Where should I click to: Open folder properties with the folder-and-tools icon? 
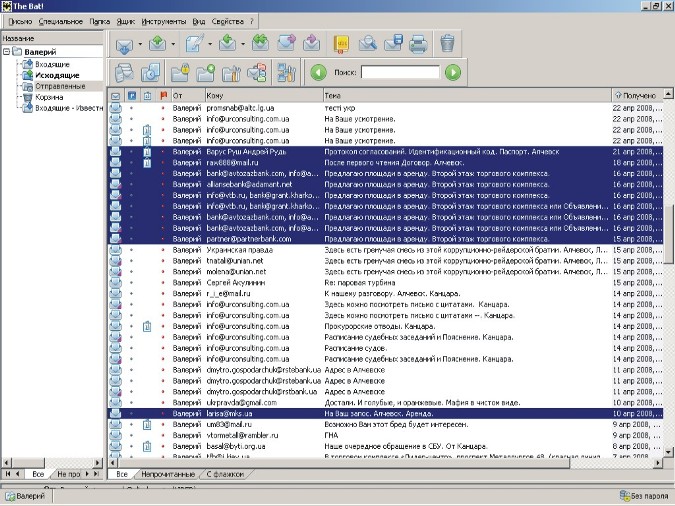pyautogui.click(x=231, y=72)
